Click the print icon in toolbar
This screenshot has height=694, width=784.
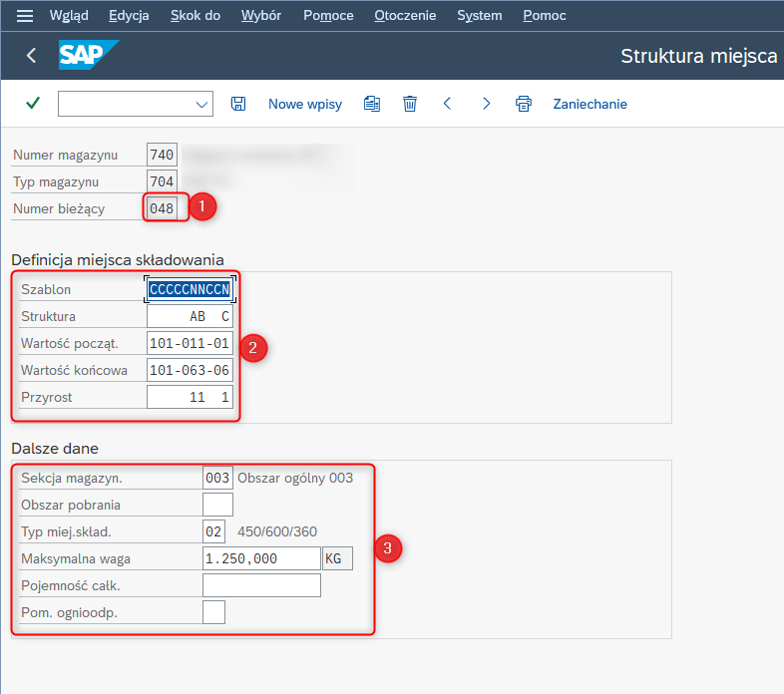pyautogui.click(x=523, y=104)
